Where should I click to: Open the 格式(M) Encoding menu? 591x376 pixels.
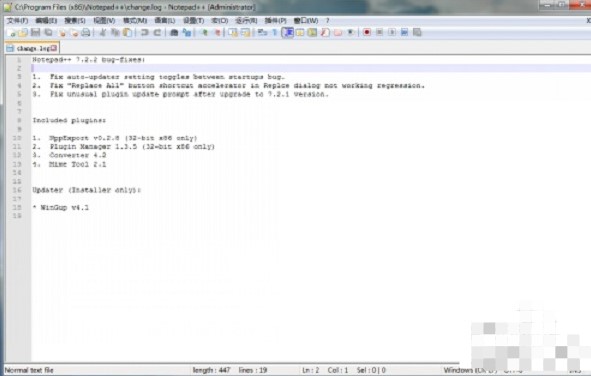(x=135, y=20)
